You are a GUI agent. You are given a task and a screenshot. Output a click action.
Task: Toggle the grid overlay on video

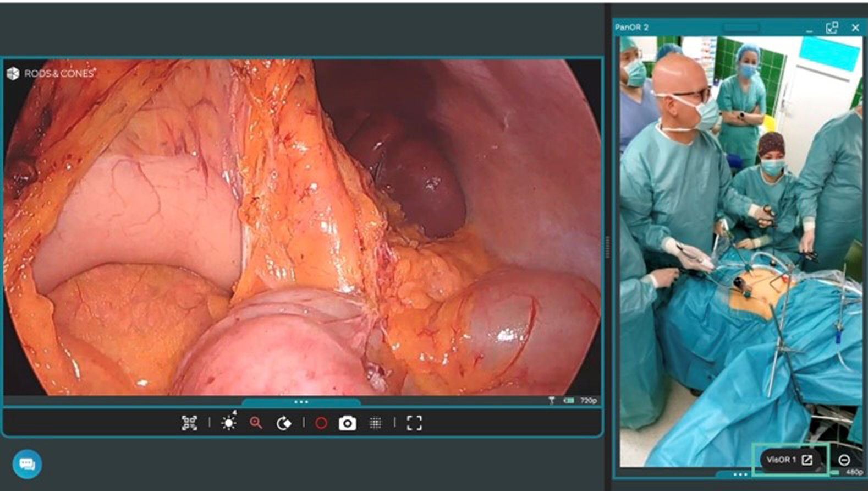coord(376,423)
